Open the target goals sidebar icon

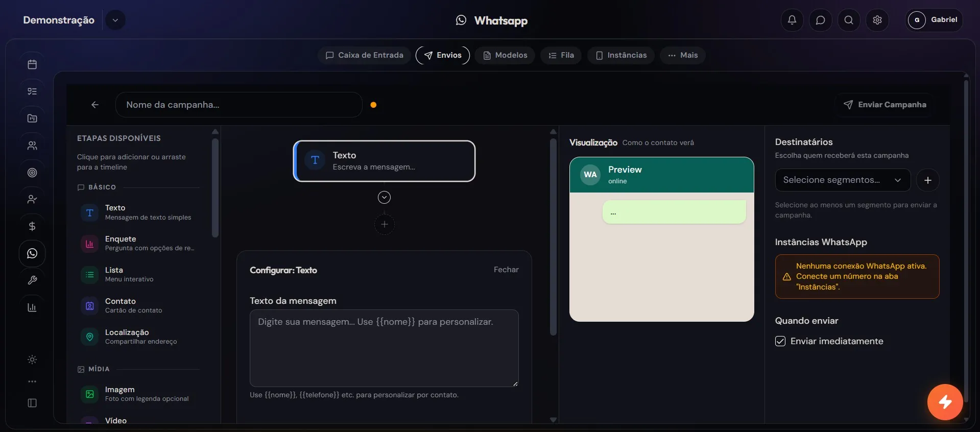click(x=32, y=173)
